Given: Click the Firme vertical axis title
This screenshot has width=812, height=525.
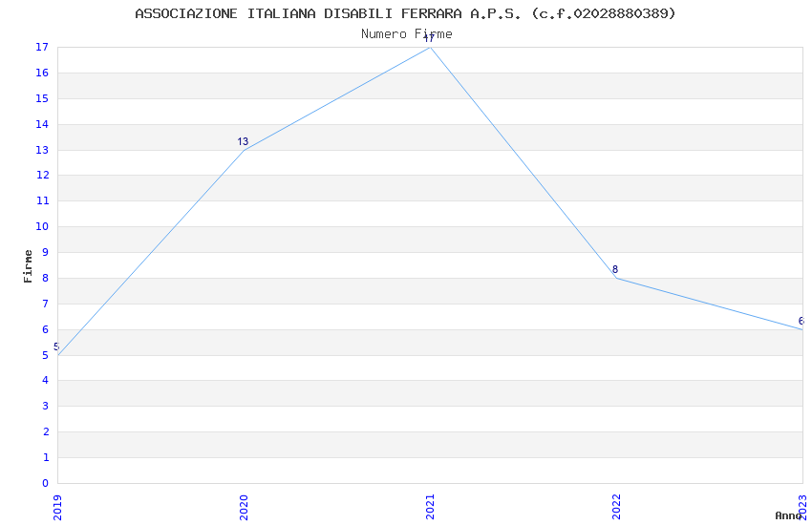Looking at the screenshot, I should coord(28,266).
